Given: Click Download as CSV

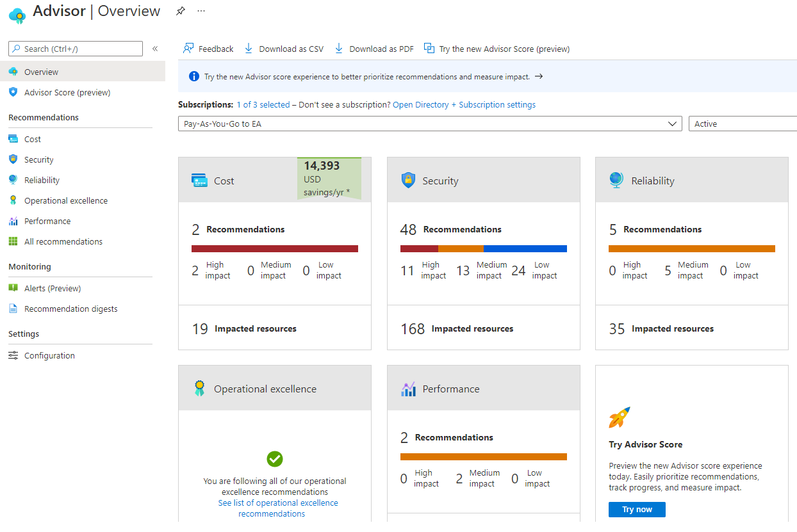Looking at the screenshot, I should (284, 49).
